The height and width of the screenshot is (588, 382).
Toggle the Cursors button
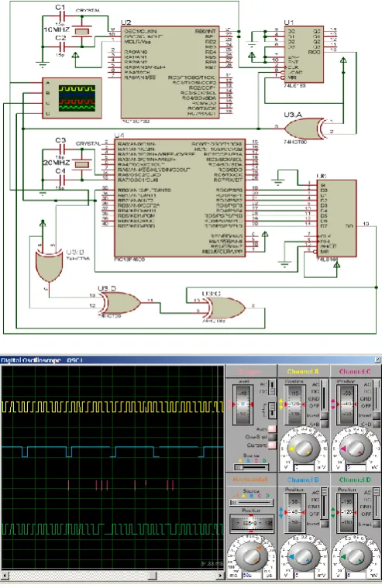273,445
